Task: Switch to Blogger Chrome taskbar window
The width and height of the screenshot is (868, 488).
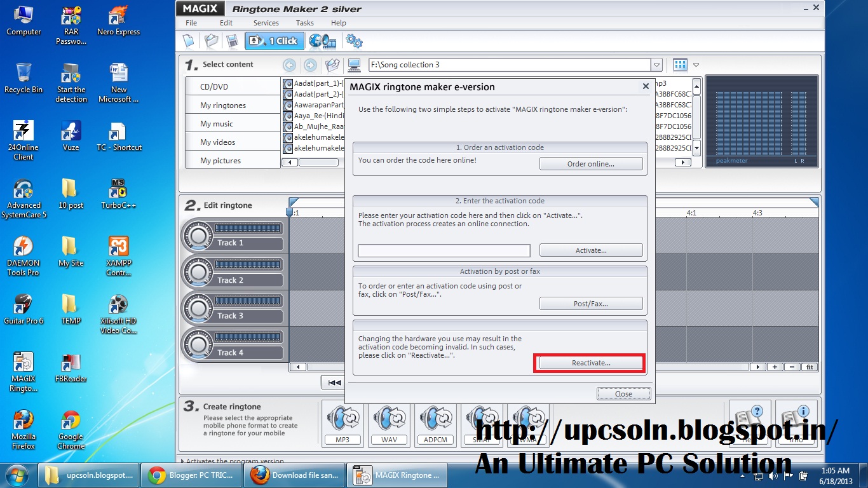Action: click(x=190, y=475)
